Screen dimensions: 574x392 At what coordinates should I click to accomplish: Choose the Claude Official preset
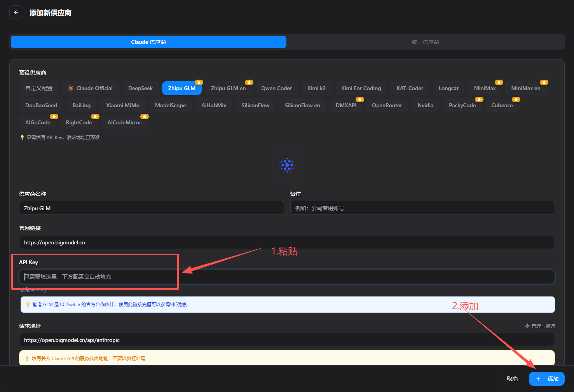(x=90, y=88)
